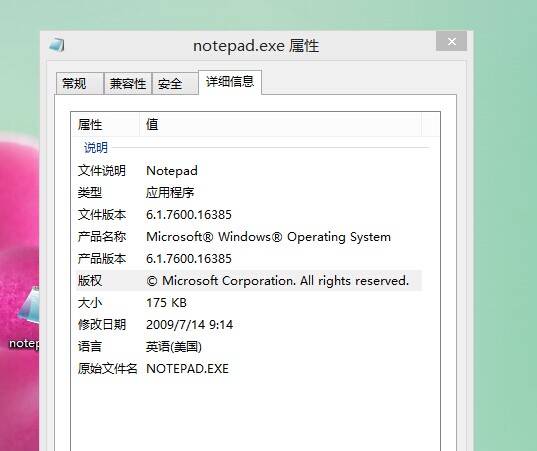537x451 pixels.
Task: Click Microsoft® Windows® Operating System value
Action: pos(268,237)
